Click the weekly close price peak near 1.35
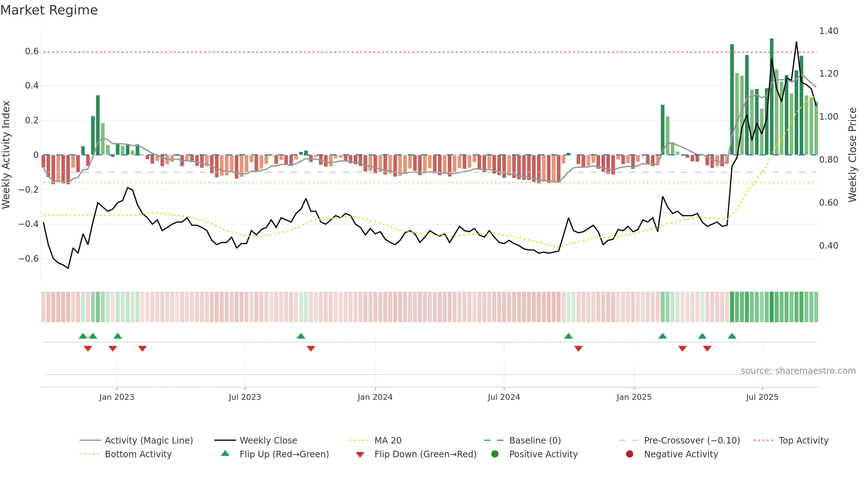 click(796, 42)
